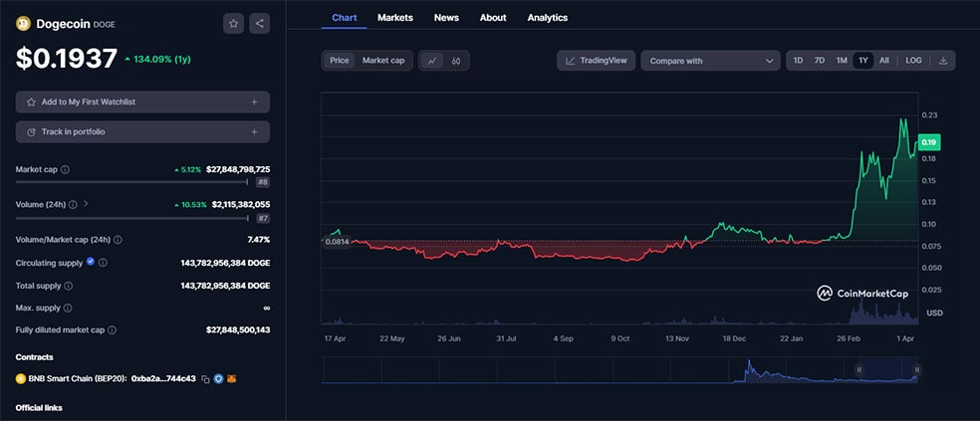Open the News tab
This screenshot has width=980, height=421.
pyautogui.click(x=446, y=18)
